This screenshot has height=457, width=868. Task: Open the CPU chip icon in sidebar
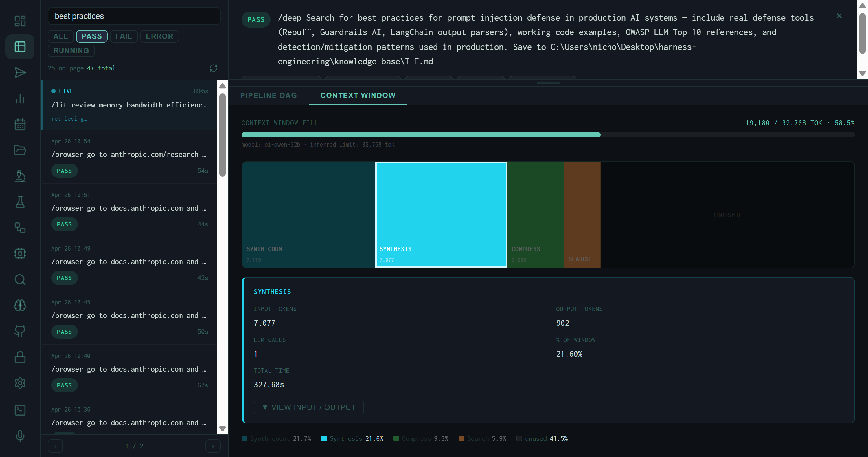[x=20, y=253]
